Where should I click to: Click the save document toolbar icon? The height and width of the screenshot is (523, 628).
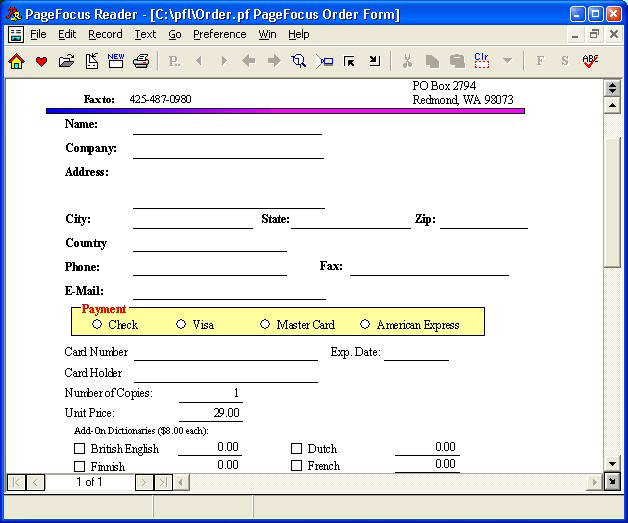tap(92, 61)
